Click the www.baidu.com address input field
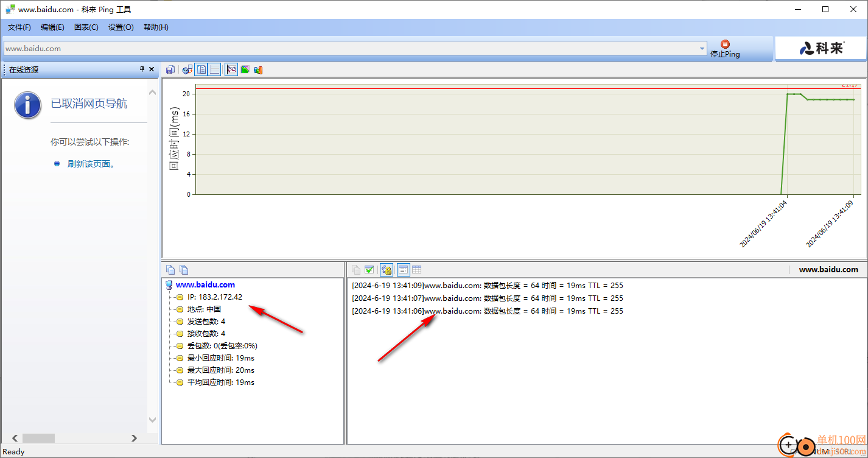 click(x=351, y=49)
